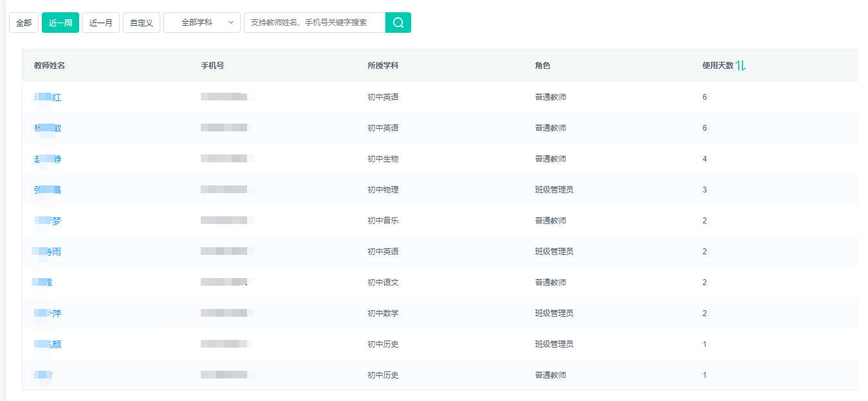868x401 pixels.
Task: Click the green magnifier search button
Action: click(398, 23)
